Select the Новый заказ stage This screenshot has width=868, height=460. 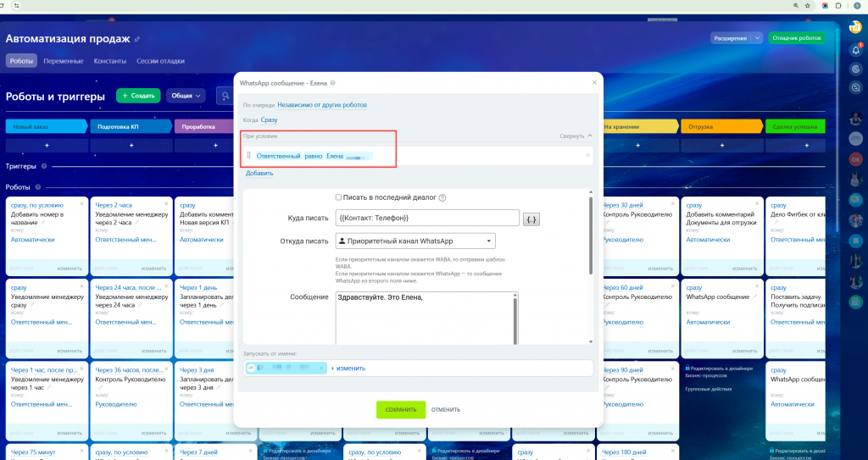click(x=47, y=127)
